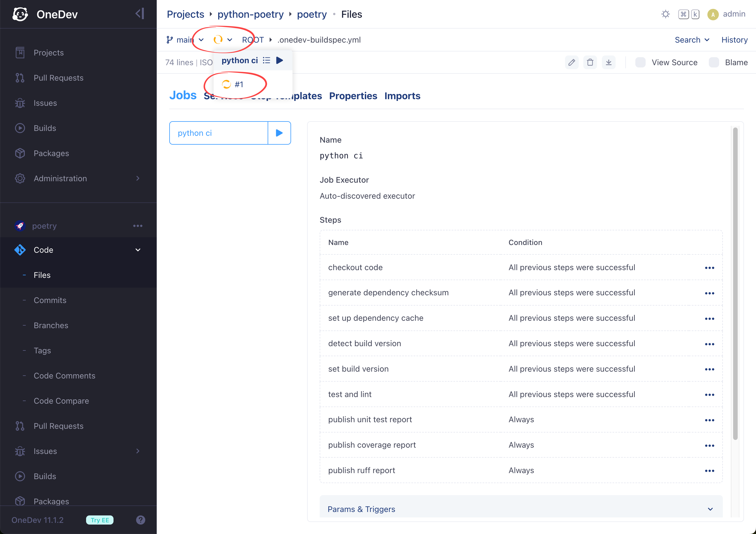Run the python ci job from the jobs list
Viewport: 756px width, 534px height.
tap(279, 133)
